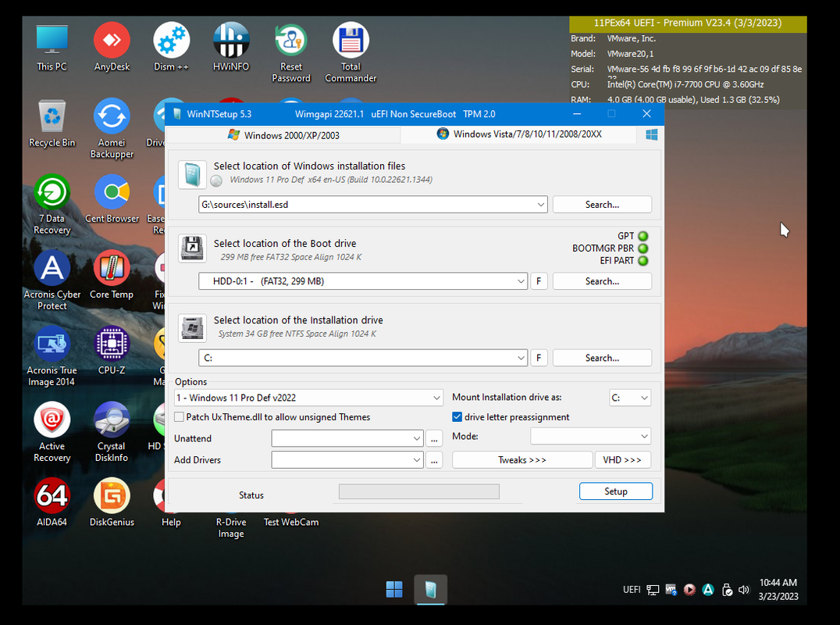Launch Crystal DiskInfo icon
840x625 pixels.
[112, 433]
